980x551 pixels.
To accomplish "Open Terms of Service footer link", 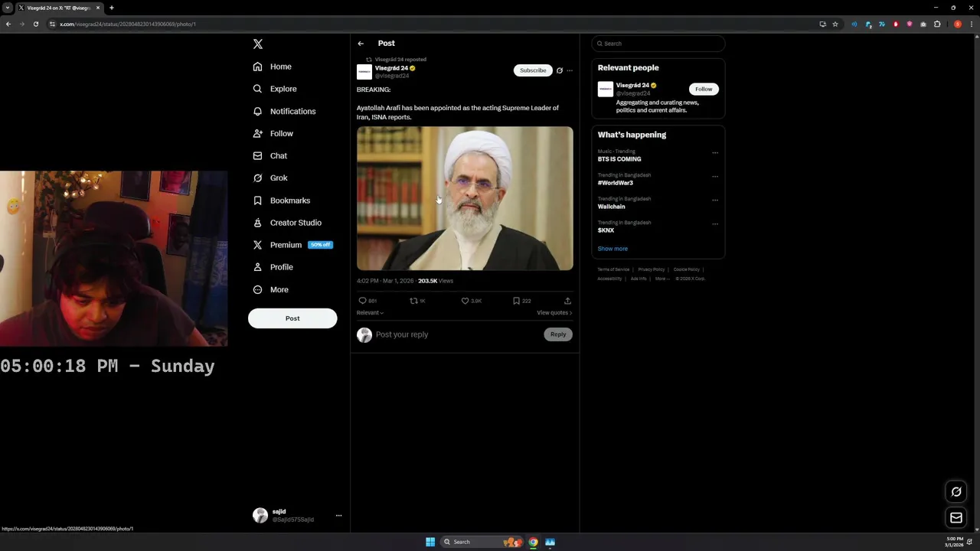I will point(613,269).
